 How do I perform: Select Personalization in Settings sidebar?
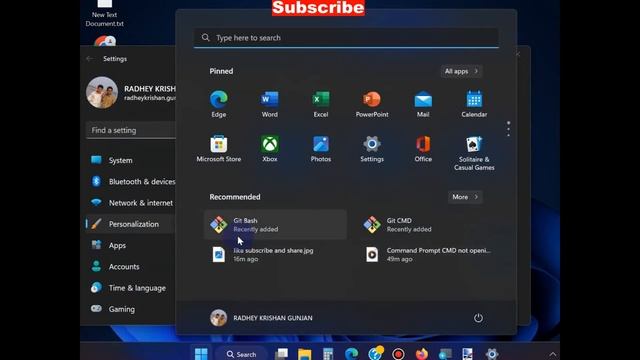coord(131,224)
